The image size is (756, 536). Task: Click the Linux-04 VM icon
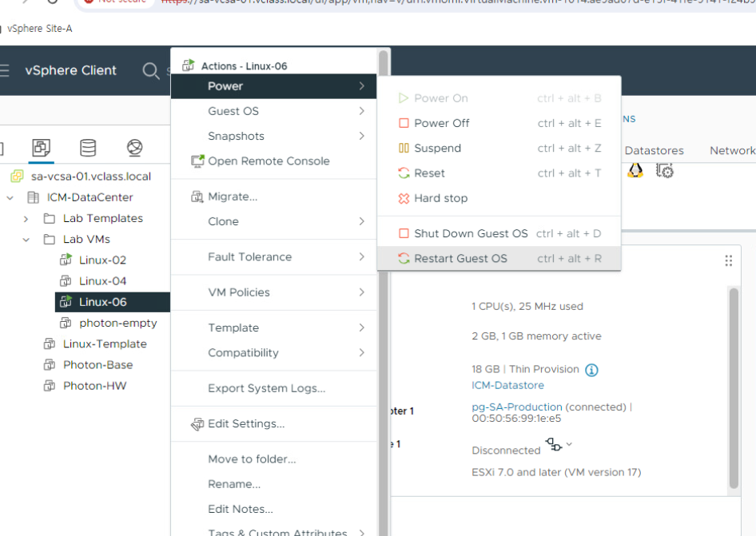click(66, 281)
